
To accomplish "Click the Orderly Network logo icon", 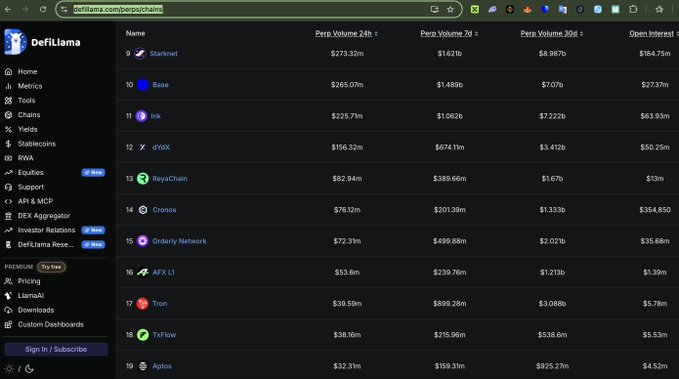I will point(142,241).
